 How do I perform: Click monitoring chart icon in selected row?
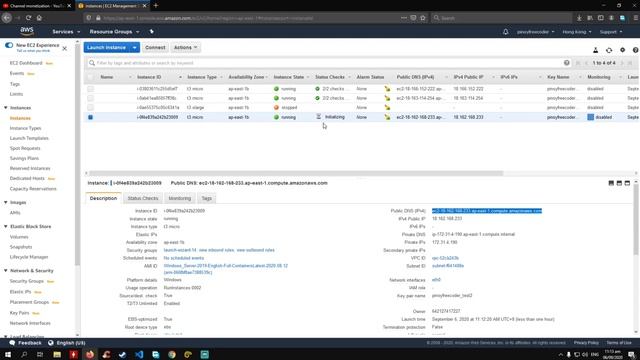[590, 117]
